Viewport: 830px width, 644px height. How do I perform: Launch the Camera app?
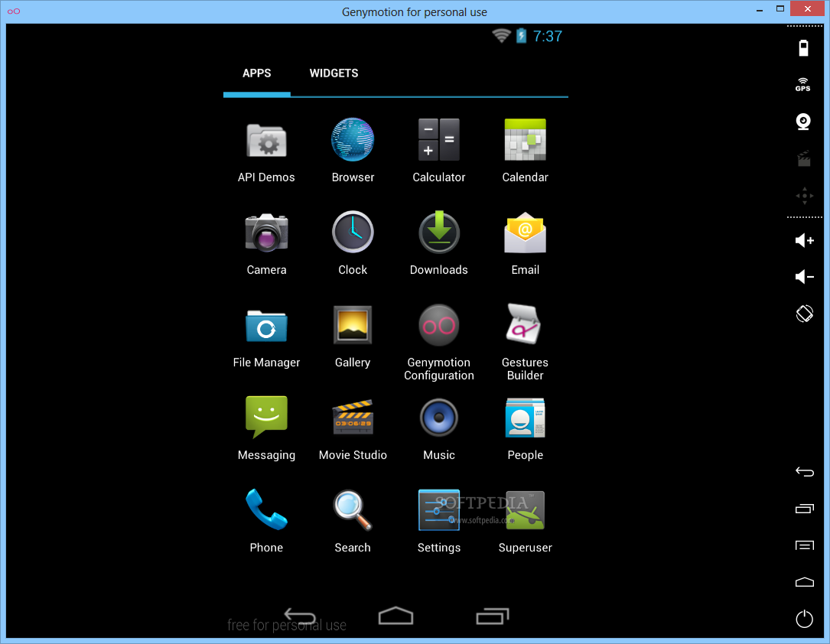[266, 244]
